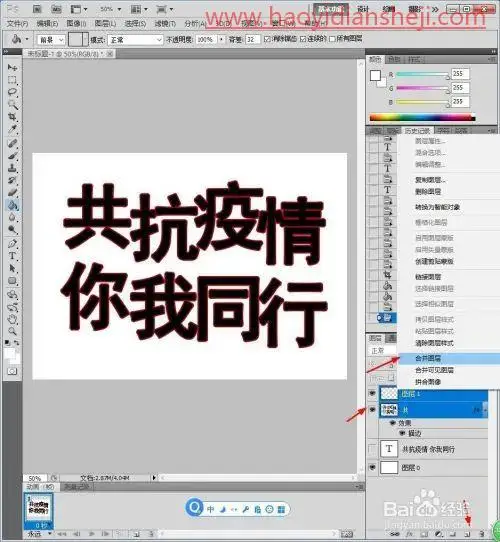Select the Paint Bucket tool in toolbox
The image size is (500, 542).
pos(12,205)
